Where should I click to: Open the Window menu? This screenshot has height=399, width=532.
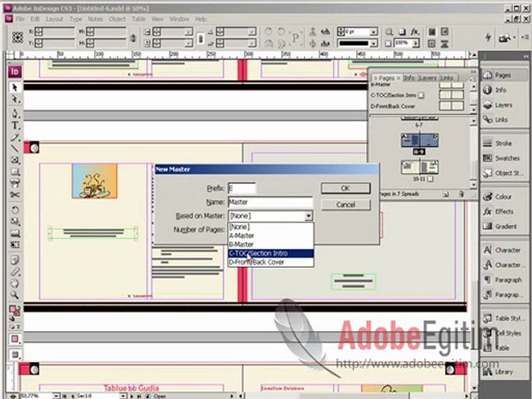(179, 19)
